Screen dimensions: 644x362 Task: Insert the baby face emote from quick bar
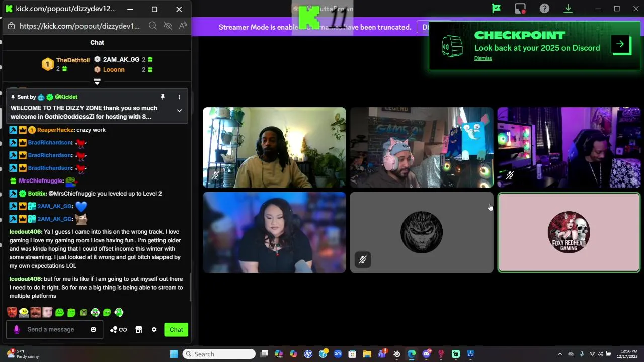point(47,312)
